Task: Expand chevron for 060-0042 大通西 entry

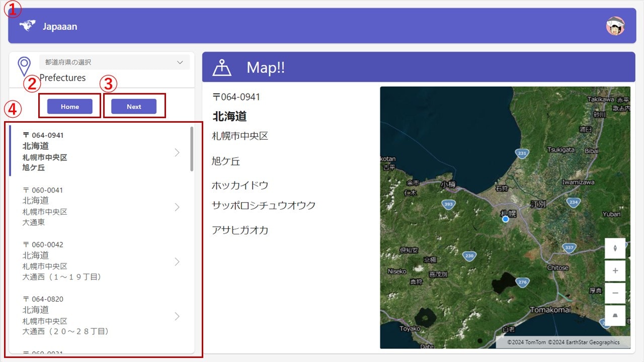Action: pyautogui.click(x=177, y=261)
